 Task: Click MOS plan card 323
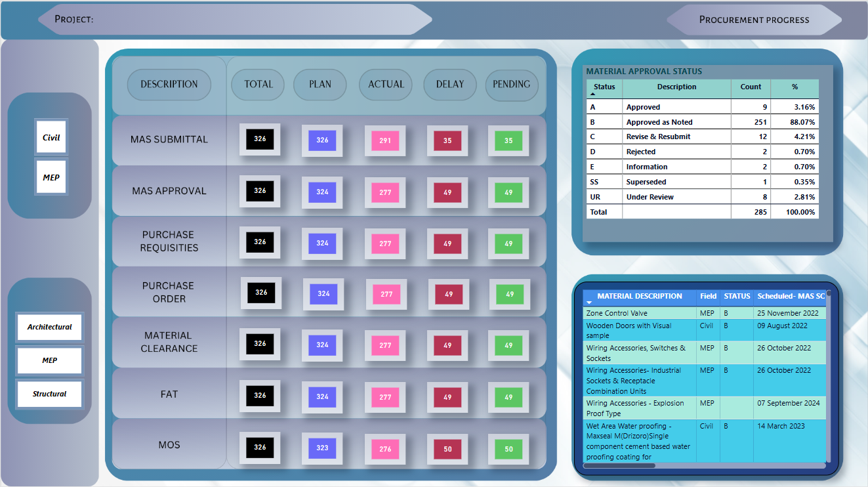(x=322, y=449)
